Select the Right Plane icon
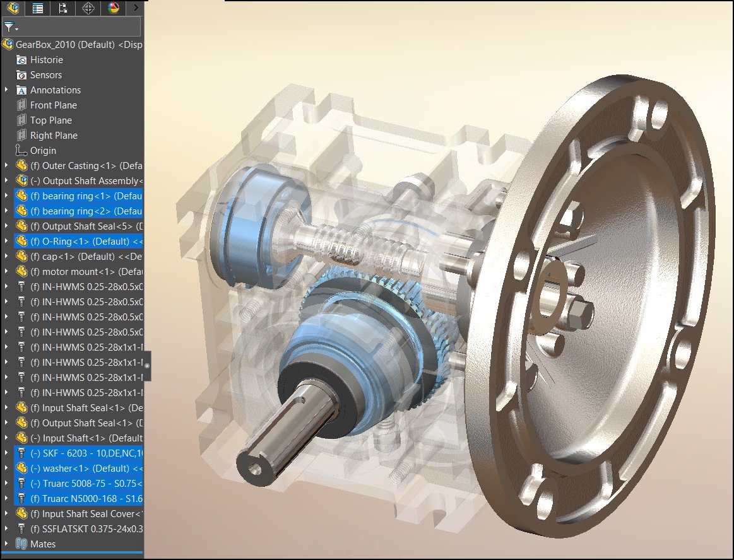734x560 pixels. coord(21,135)
